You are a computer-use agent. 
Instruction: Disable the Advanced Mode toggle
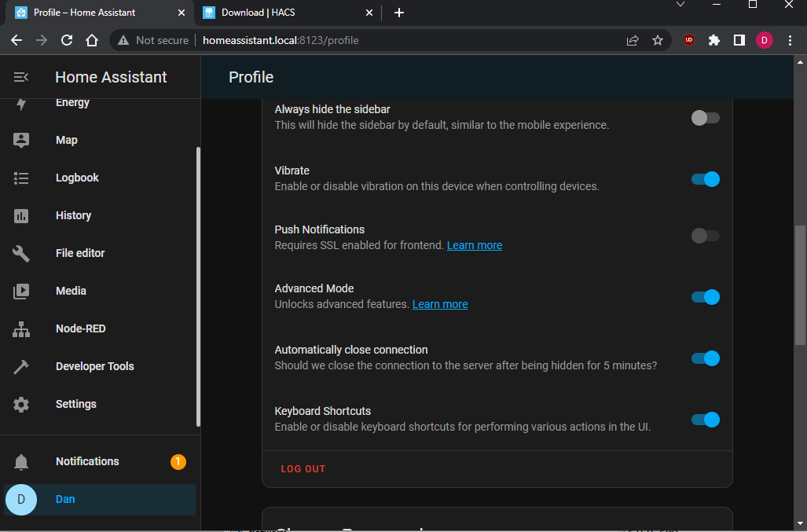(x=705, y=297)
